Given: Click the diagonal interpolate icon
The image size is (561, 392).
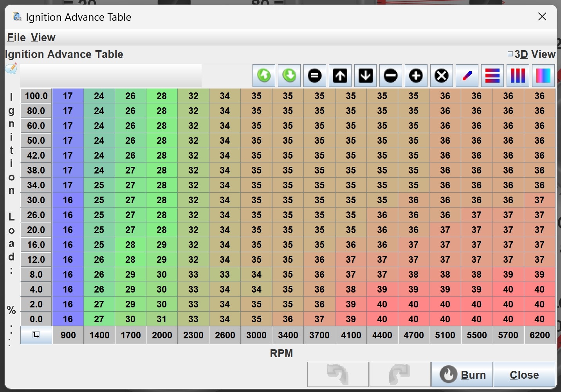Looking at the screenshot, I should pos(467,76).
